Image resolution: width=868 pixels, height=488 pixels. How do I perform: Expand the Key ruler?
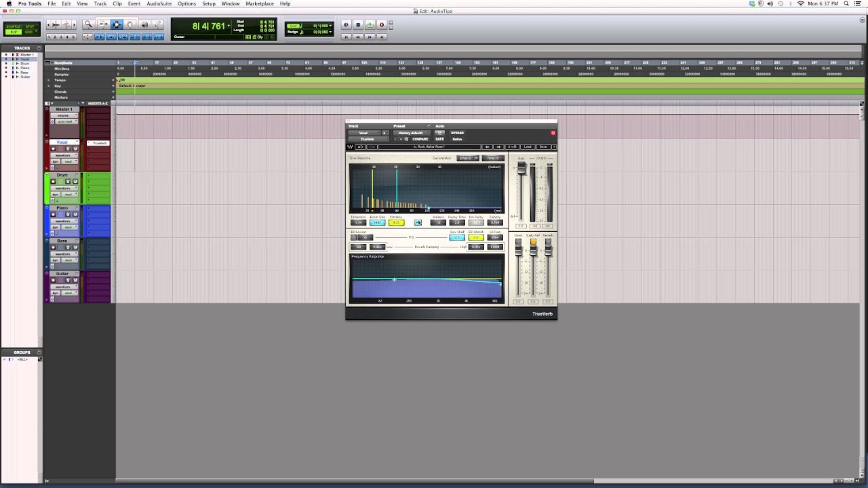49,86
